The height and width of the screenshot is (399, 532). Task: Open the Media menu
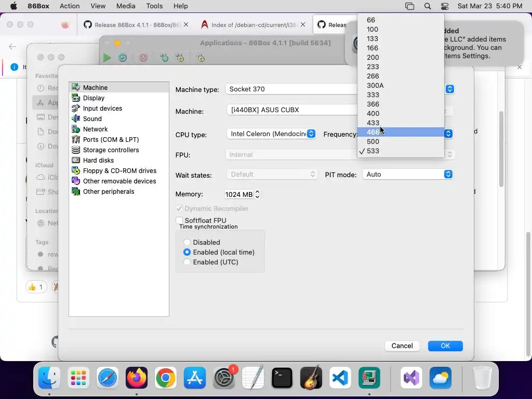[126, 6]
